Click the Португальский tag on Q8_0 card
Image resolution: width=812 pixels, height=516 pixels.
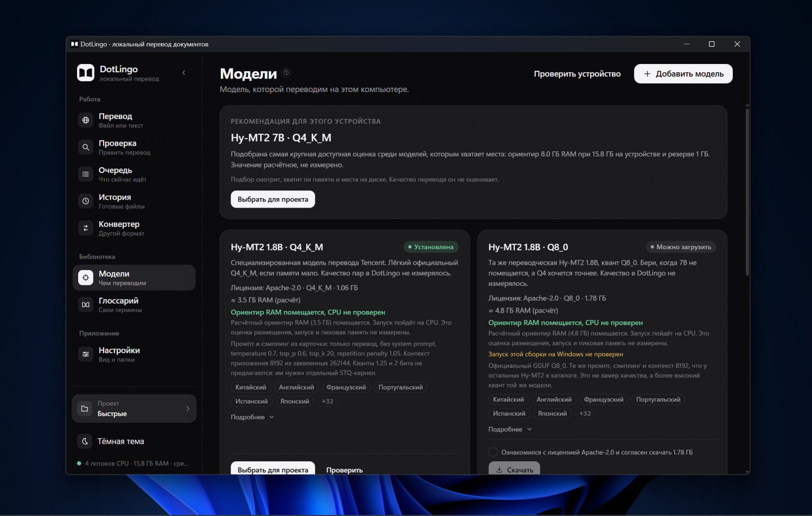(658, 399)
